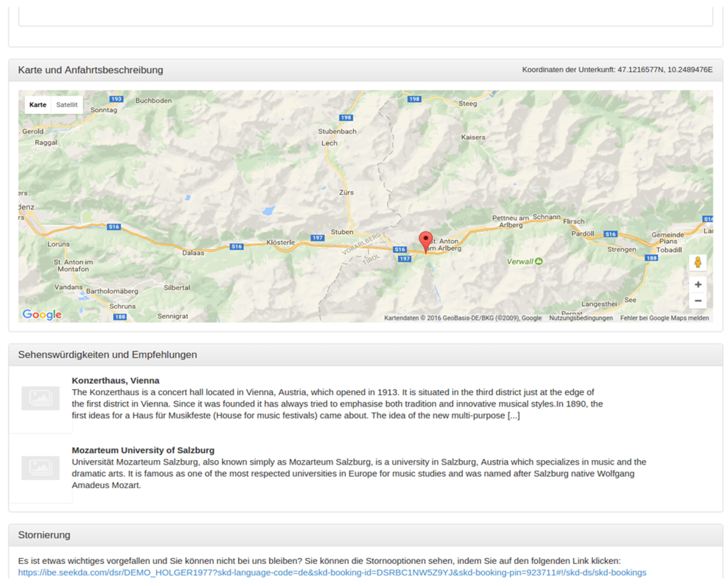Zoom in with the plus button
Image resolution: width=728 pixels, height=586 pixels.
point(698,285)
